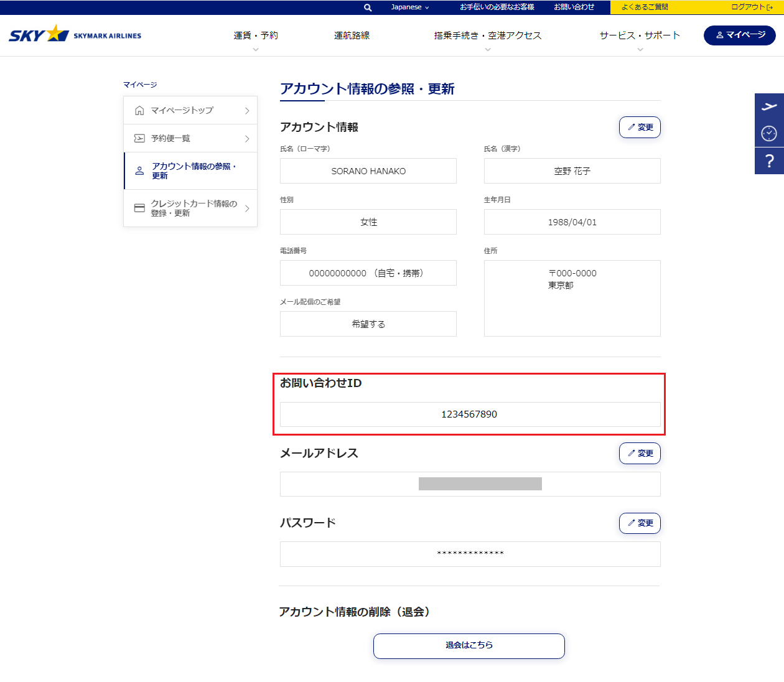
Task: Click the ログアウト link
Action: tap(751, 7)
